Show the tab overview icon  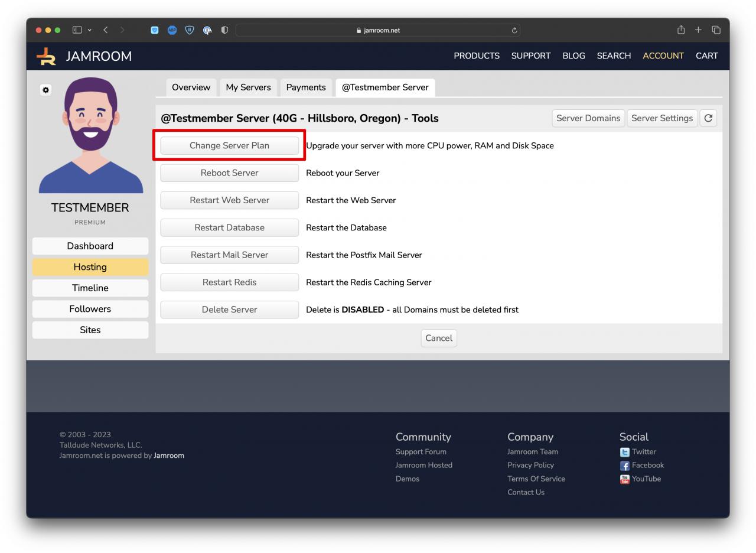(716, 30)
